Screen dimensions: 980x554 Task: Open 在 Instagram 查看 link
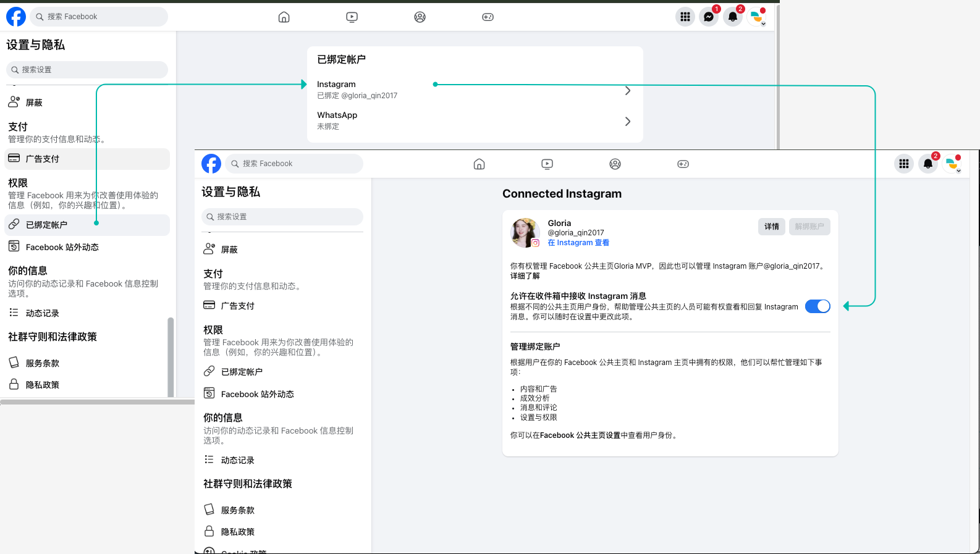pos(578,243)
